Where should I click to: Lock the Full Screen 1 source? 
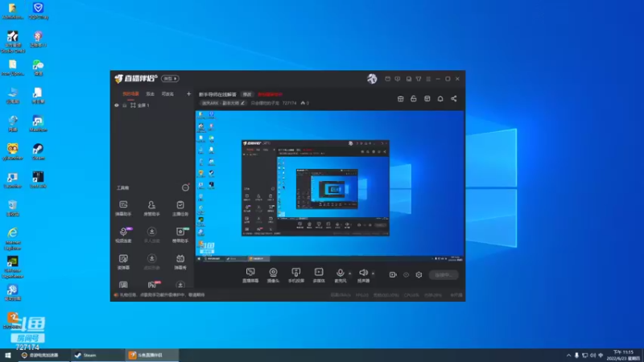tap(125, 105)
